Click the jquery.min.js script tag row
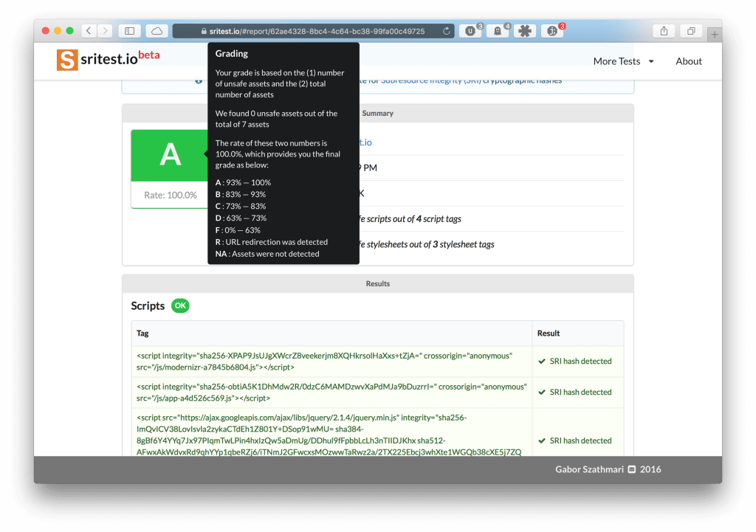 coord(331,432)
